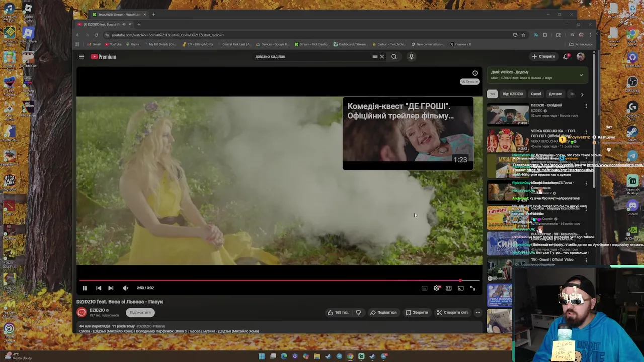Open Створити create menu
Viewport: 644px width, 362px height.
tap(543, 57)
